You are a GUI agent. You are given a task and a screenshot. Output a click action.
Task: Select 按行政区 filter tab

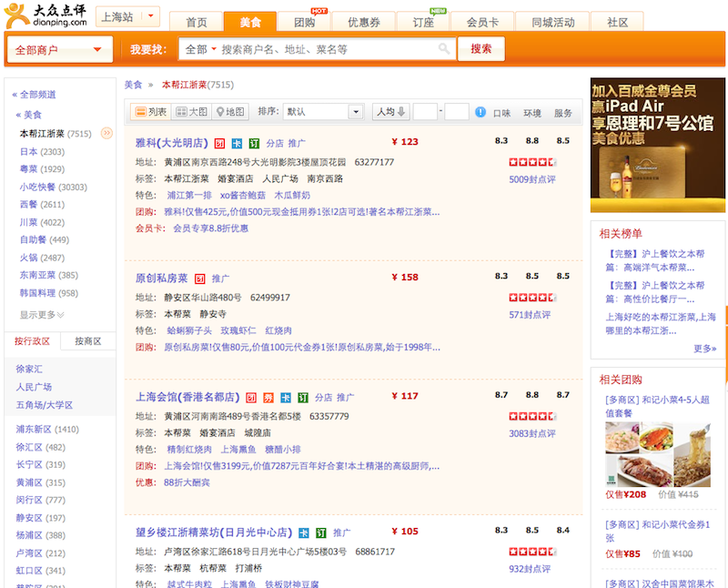(x=32, y=341)
